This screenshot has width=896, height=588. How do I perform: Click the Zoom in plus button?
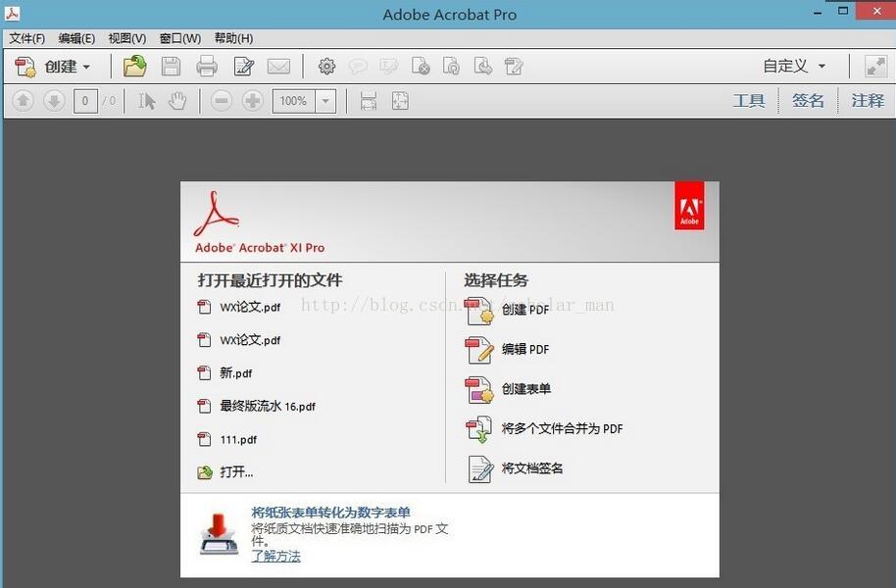click(x=253, y=101)
